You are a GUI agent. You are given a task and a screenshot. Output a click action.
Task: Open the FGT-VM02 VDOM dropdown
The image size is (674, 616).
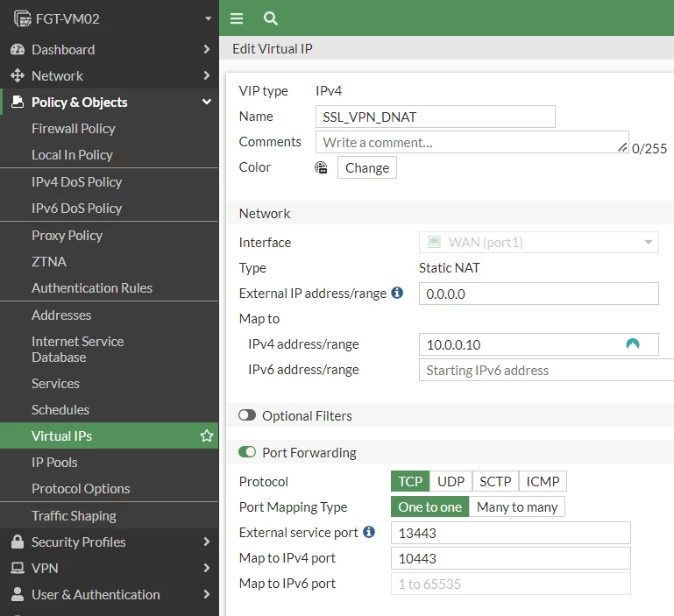(208, 18)
